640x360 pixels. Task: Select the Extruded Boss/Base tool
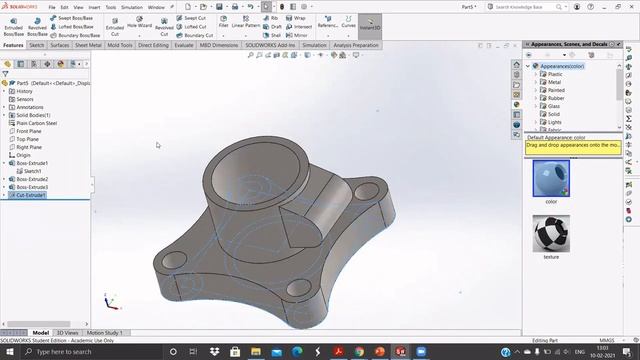(x=13, y=27)
